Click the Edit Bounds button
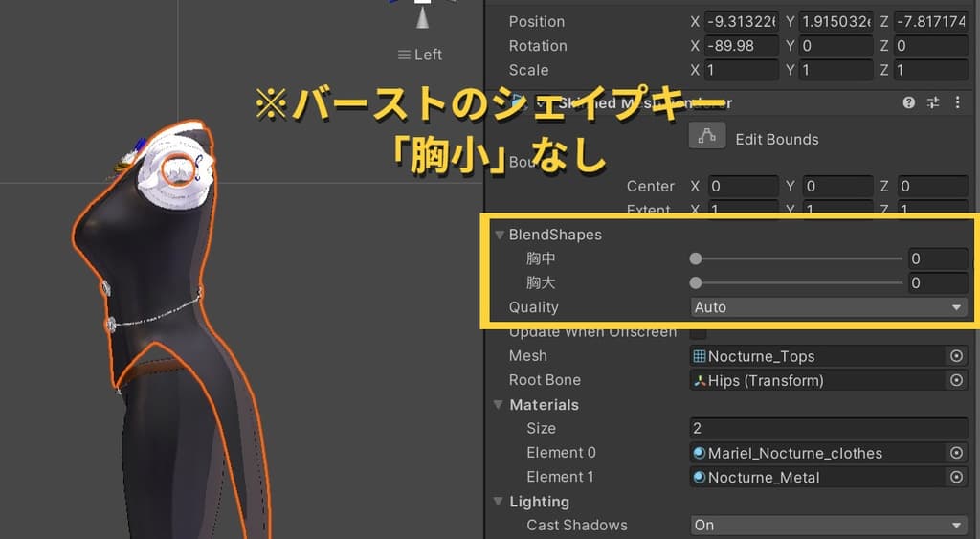This screenshot has width=980, height=539. [707, 136]
